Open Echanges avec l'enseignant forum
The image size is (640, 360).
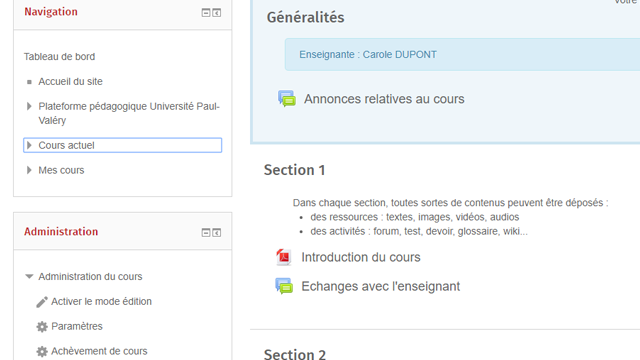coord(381,287)
